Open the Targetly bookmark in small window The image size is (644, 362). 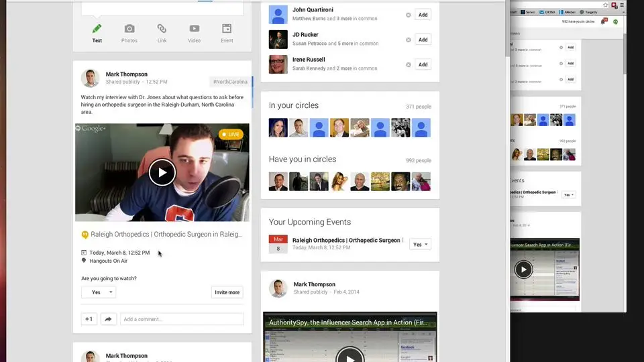tap(588, 12)
